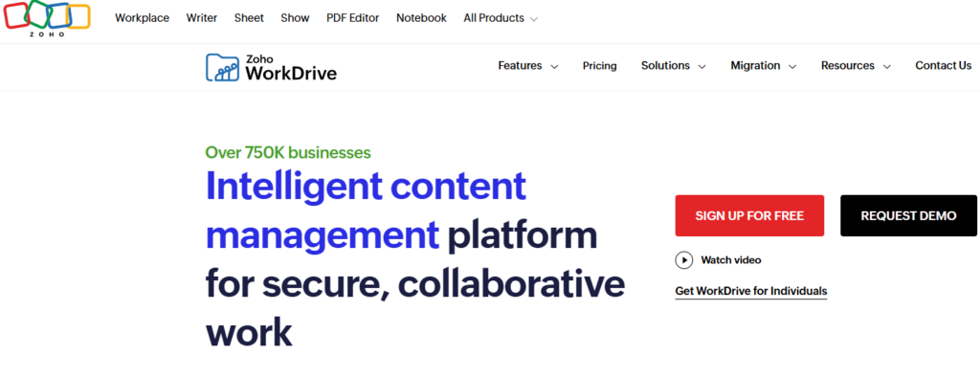The height and width of the screenshot is (377, 980).
Task: Open Writer in the top bar
Action: click(202, 18)
